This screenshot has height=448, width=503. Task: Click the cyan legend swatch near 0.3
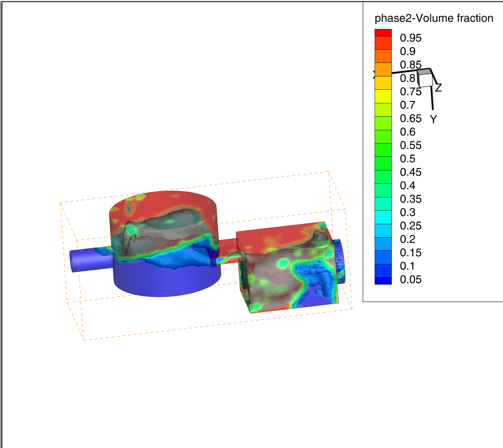pos(383,217)
